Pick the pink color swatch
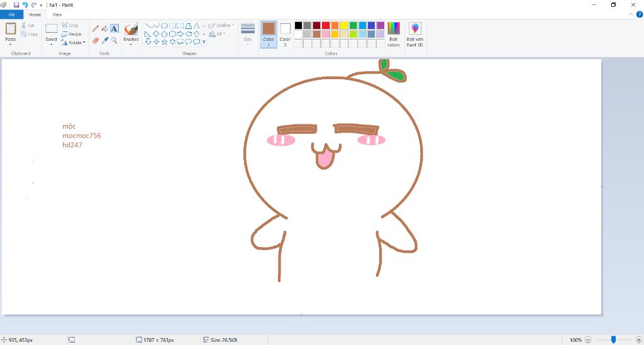Image resolution: width=644 pixels, height=345 pixels. tap(326, 34)
